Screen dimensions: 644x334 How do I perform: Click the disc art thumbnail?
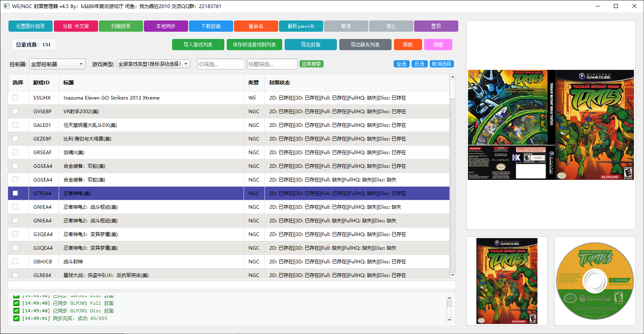click(595, 281)
